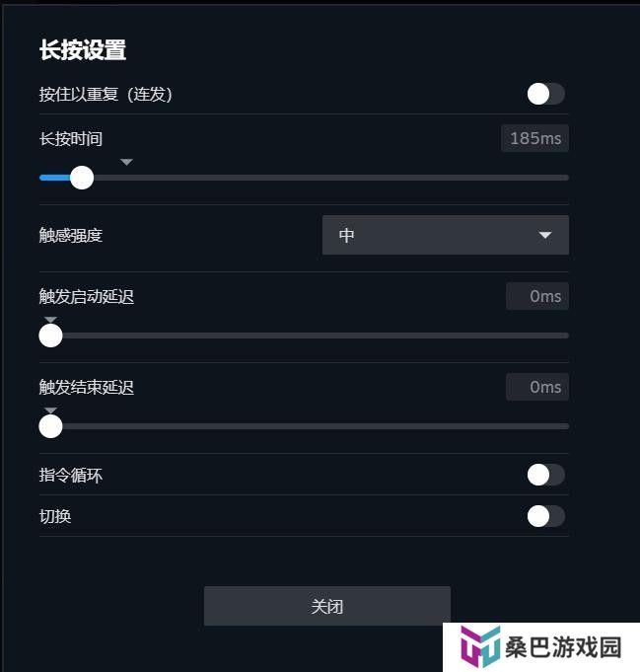Viewport: 640px width, 672px height.
Task: Click the 长按时间 slider track's unfilled part
Action: [x=331, y=178]
